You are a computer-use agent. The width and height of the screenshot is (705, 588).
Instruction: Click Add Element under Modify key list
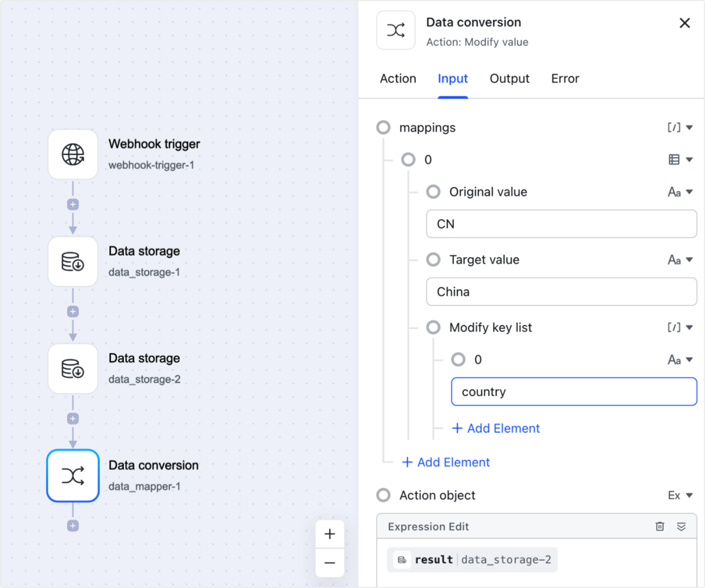click(495, 428)
